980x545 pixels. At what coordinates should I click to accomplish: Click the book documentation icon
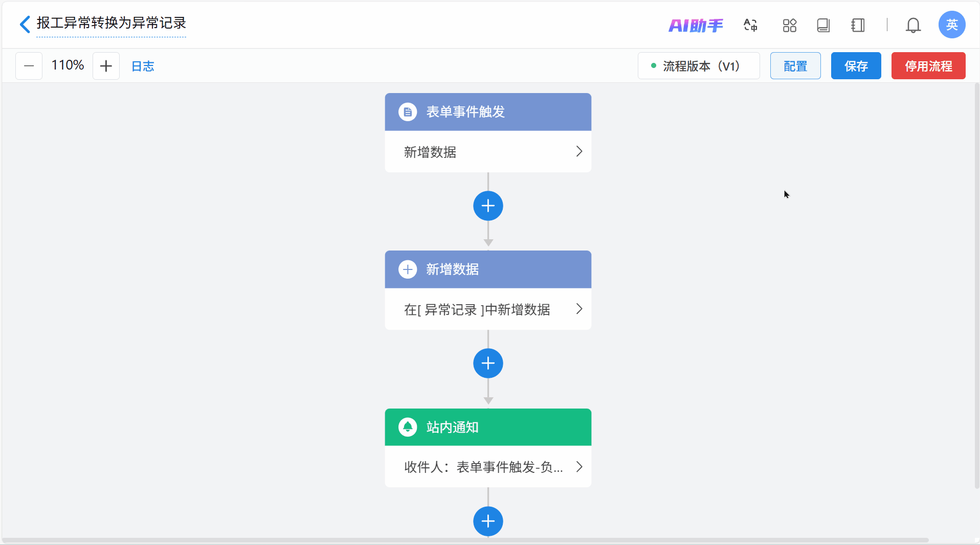tap(823, 25)
